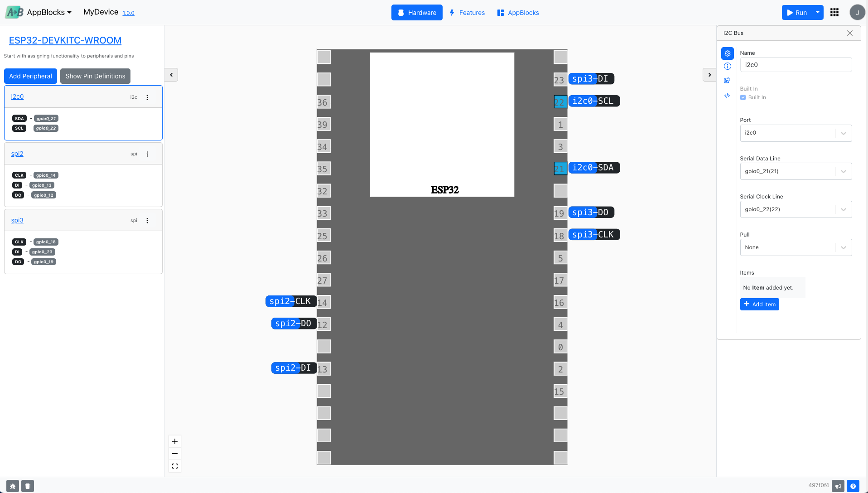
Task: Open the export/share icon tab in I2C Bus panel
Action: point(727,80)
